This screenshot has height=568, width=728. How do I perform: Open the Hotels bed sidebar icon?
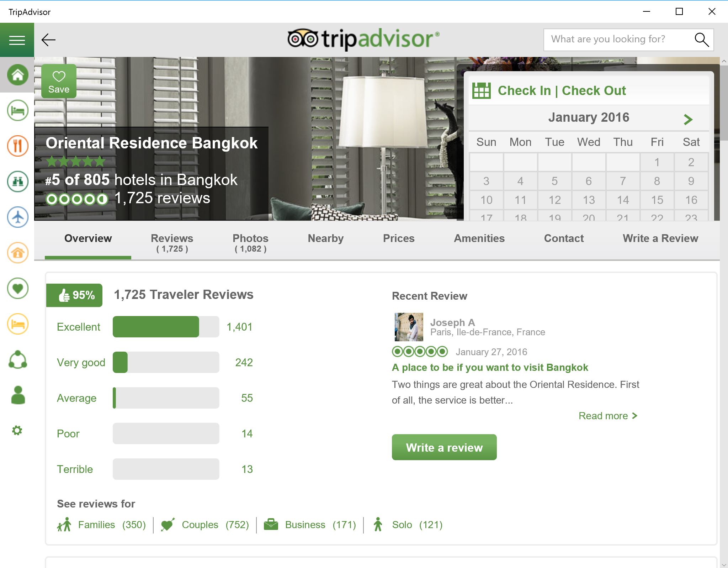(17, 110)
